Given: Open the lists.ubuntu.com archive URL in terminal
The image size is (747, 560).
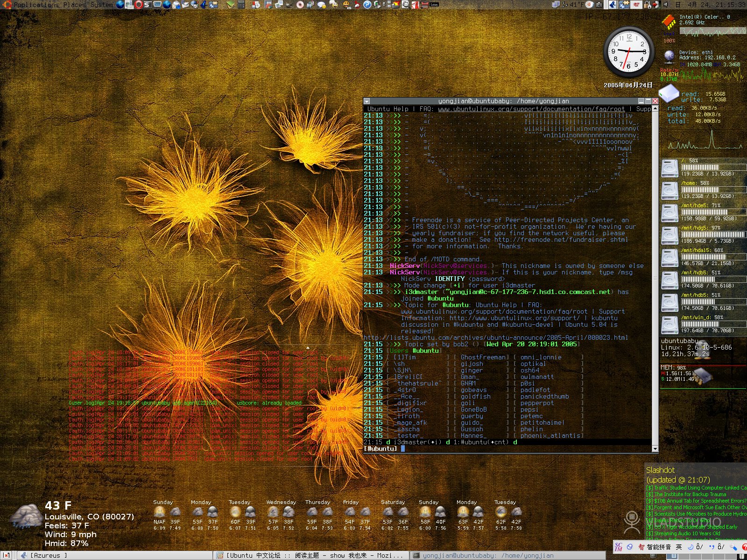Looking at the screenshot, I should (x=496, y=337).
